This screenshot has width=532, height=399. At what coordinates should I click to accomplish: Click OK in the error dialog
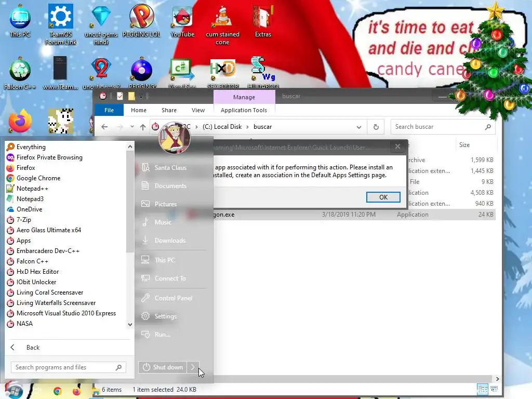click(x=383, y=197)
